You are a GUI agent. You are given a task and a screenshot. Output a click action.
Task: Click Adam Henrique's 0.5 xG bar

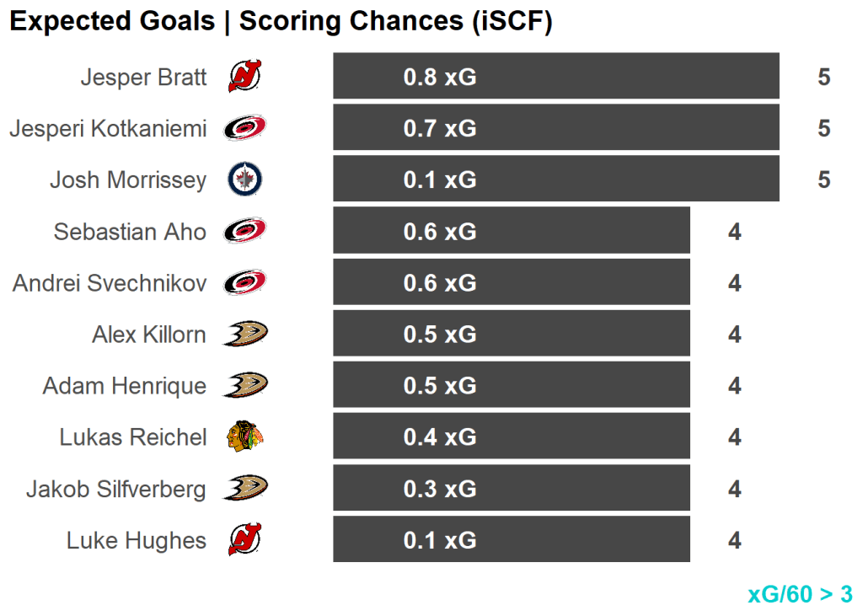pyautogui.click(x=511, y=386)
